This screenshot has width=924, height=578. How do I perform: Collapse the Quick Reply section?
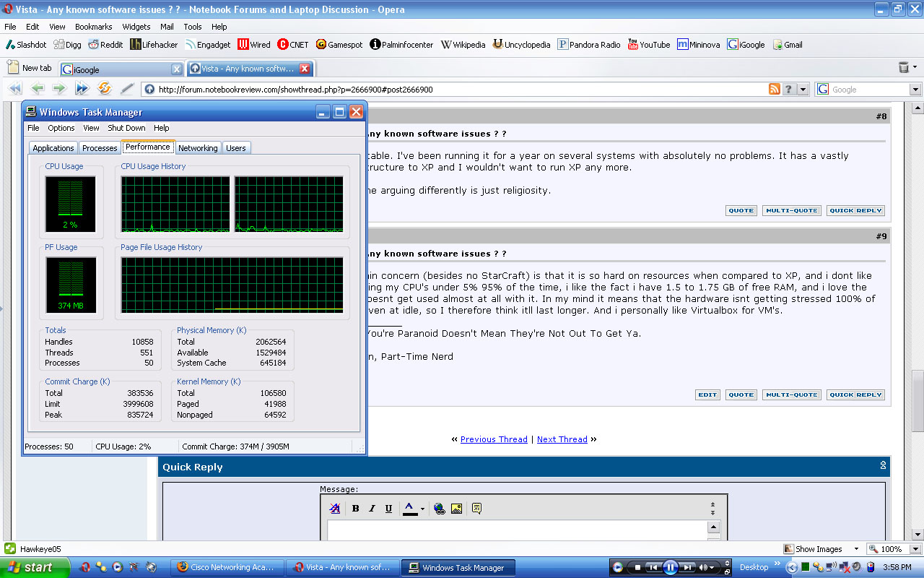click(882, 466)
